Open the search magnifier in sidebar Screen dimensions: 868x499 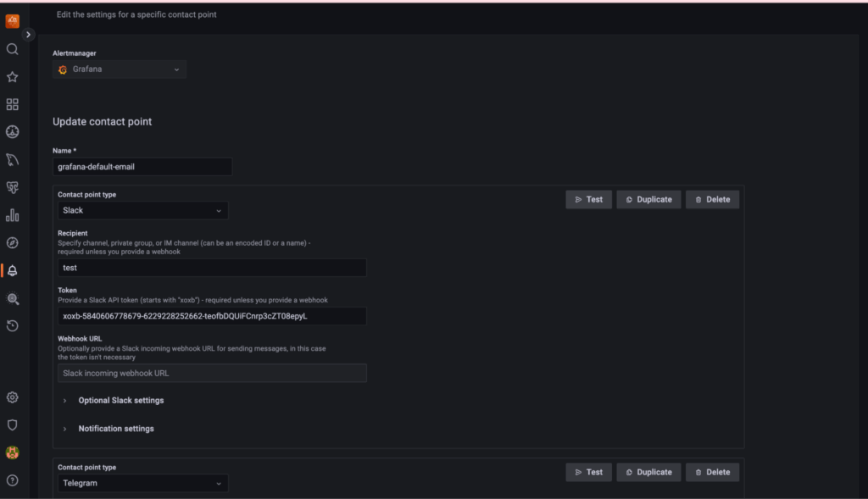tap(12, 49)
